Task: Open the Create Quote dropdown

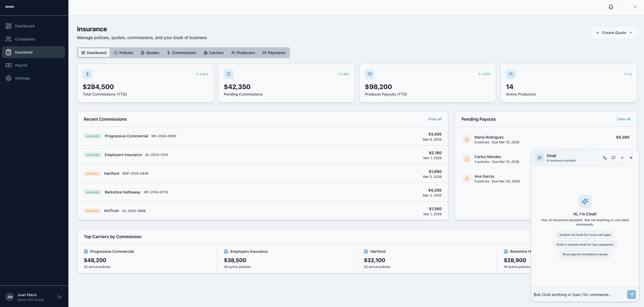Action: (614, 33)
